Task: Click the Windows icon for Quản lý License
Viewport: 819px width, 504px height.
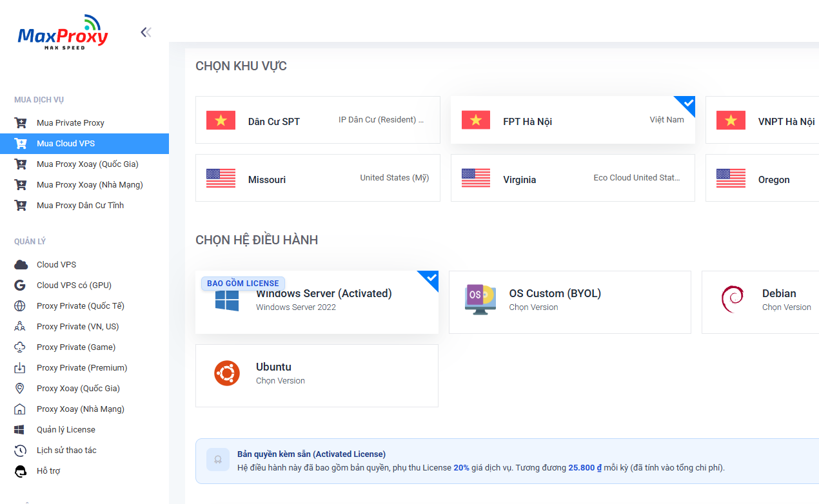Action: point(20,430)
